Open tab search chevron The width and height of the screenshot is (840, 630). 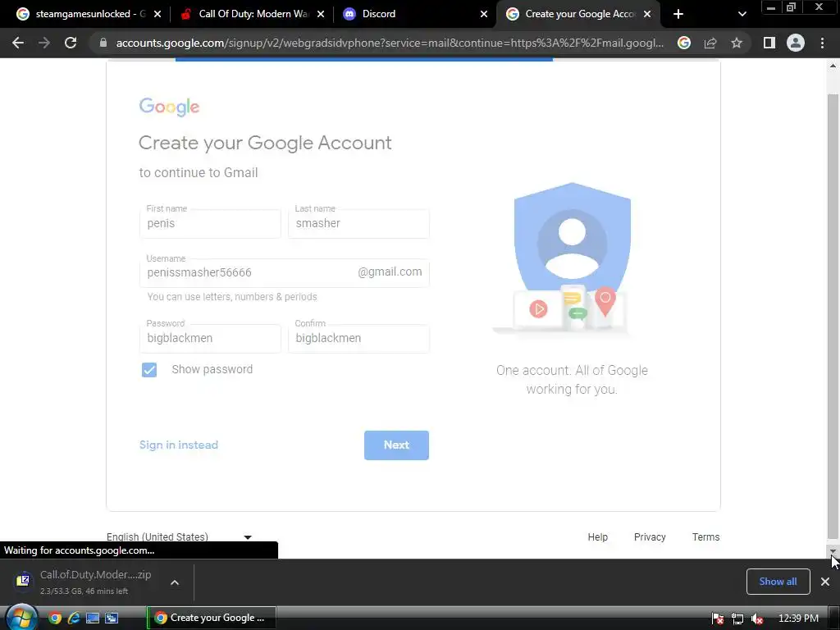click(742, 14)
